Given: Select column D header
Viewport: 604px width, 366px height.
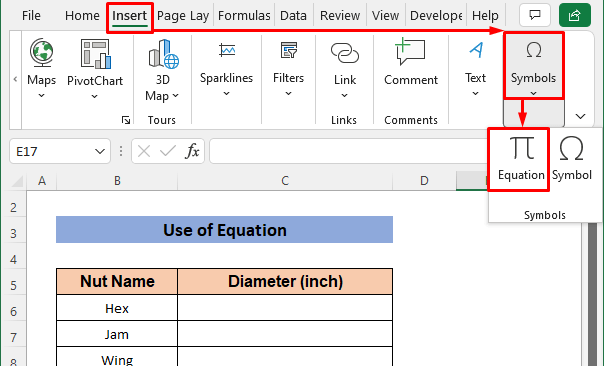Looking at the screenshot, I should tap(424, 181).
